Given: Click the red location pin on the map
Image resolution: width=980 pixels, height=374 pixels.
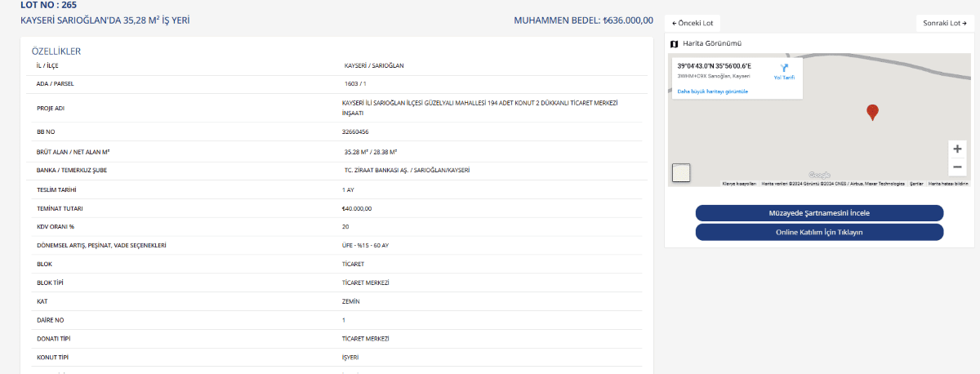Looking at the screenshot, I should pos(872,113).
